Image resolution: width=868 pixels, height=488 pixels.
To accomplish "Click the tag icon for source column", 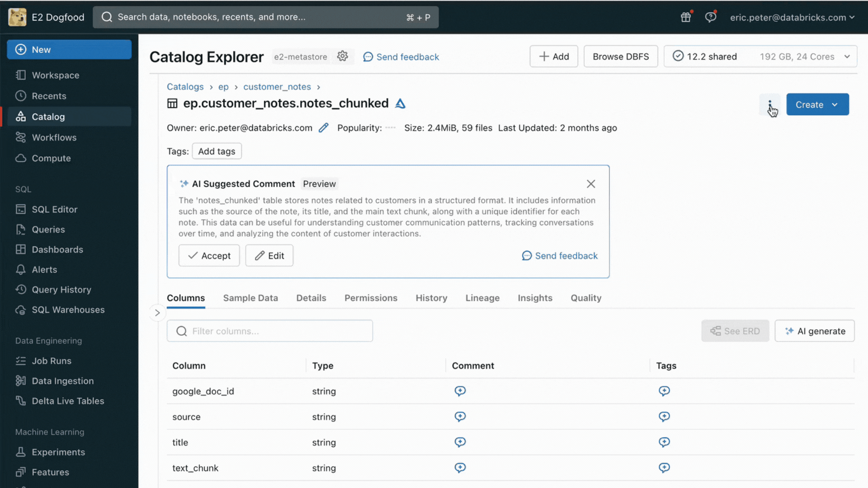I will (664, 416).
